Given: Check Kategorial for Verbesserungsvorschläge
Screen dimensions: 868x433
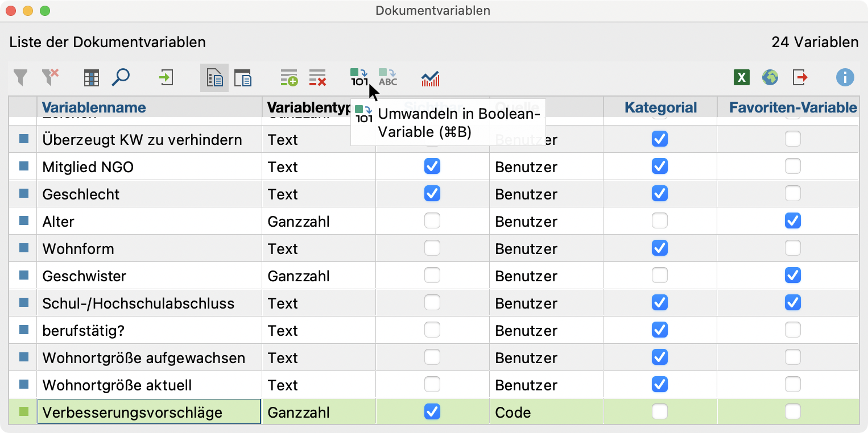Looking at the screenshot, I should 660,411.
